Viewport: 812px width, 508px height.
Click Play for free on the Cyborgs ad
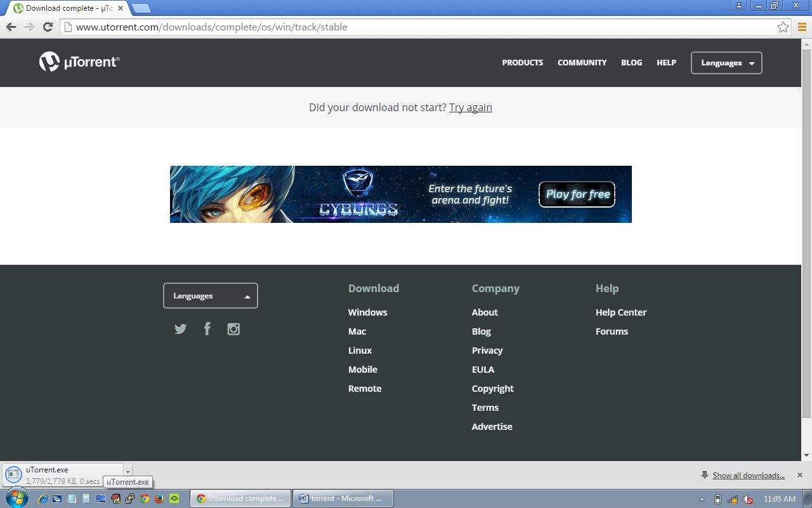pyautogui.click(x=577, y=194)
